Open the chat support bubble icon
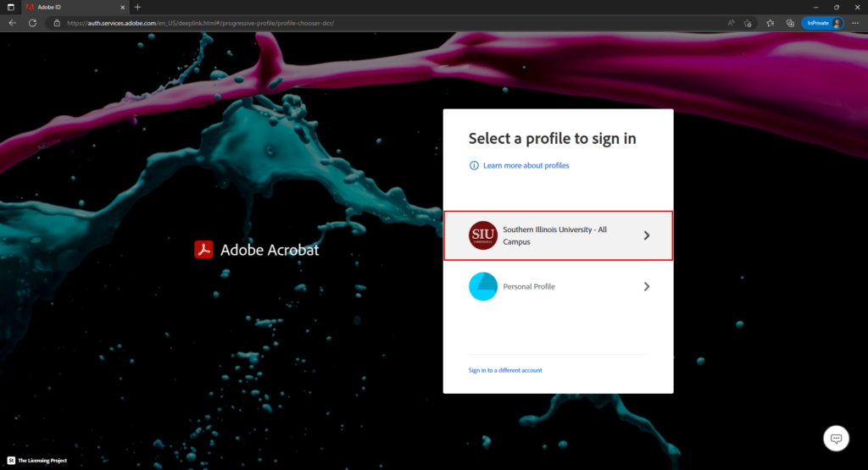The height and width of the screenshot is (470, 868). coord(836,439)
